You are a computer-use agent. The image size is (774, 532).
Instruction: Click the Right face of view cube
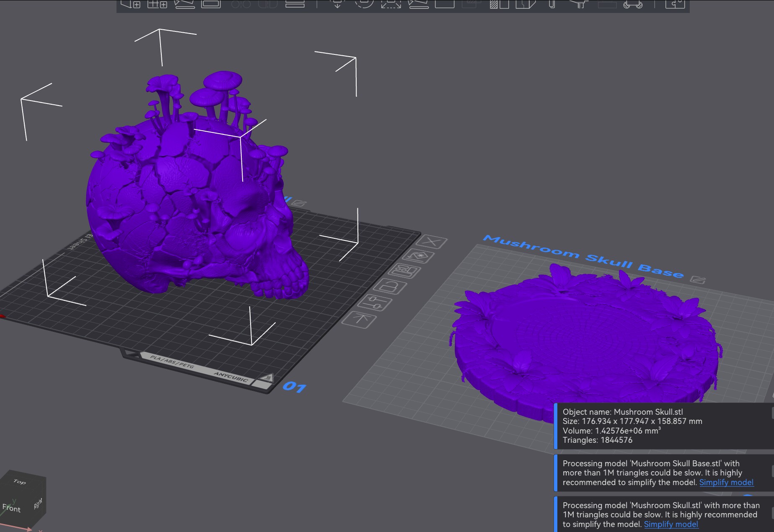tap(38, 503)
